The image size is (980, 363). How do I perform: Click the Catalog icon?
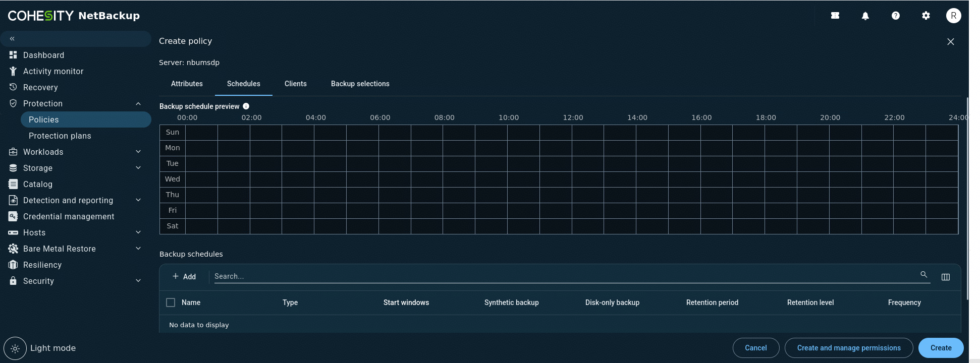tap(13, 184)
